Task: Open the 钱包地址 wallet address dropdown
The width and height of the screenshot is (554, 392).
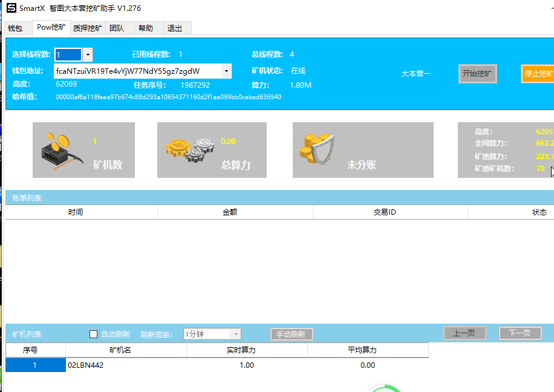Action: (x=227, y=70)
